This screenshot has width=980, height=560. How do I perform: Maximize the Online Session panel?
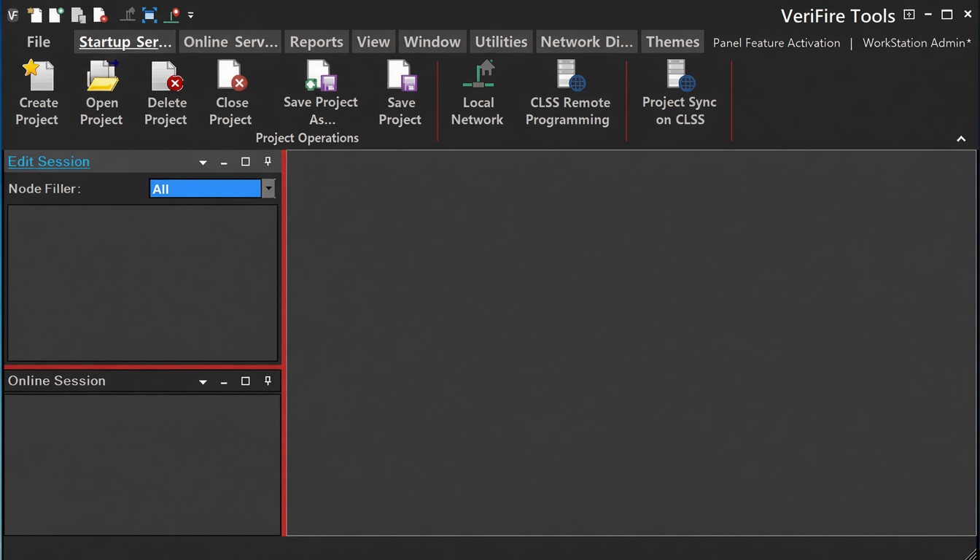[246, 381]
